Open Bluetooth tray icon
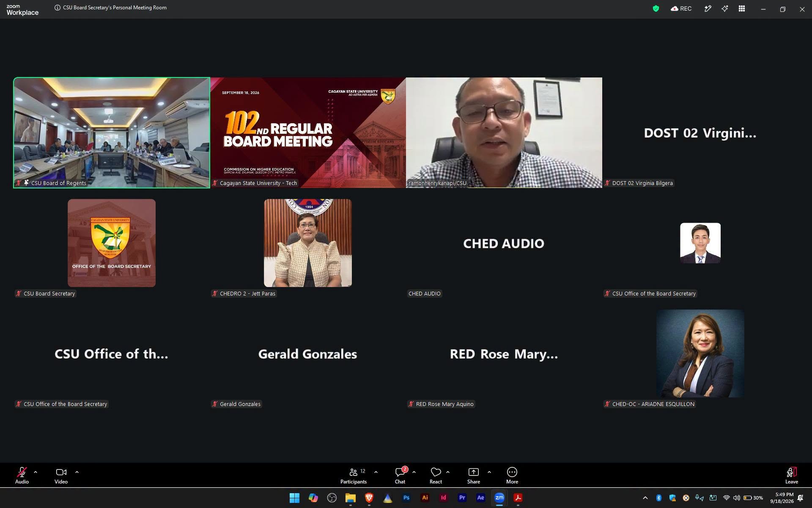The image size is (812, 508). pos(658,498)
